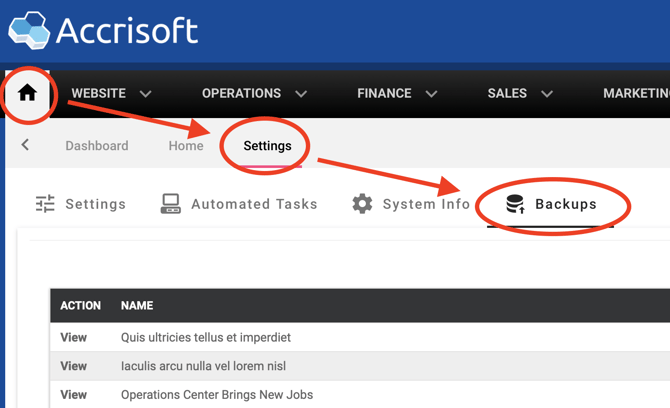Expand the Sales menu chevron
The height and width of the screenshot is (408, 670).
pos(547,94)
